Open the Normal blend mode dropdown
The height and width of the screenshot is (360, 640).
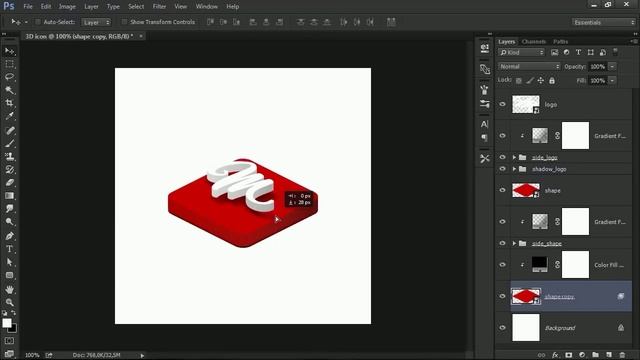coord(529,67)
